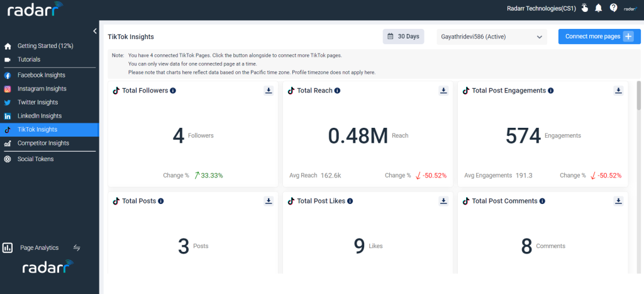Click the Total Post Engagements download icon
The height and width of the screenshot is (294, 644).
[x=619, y=91]
